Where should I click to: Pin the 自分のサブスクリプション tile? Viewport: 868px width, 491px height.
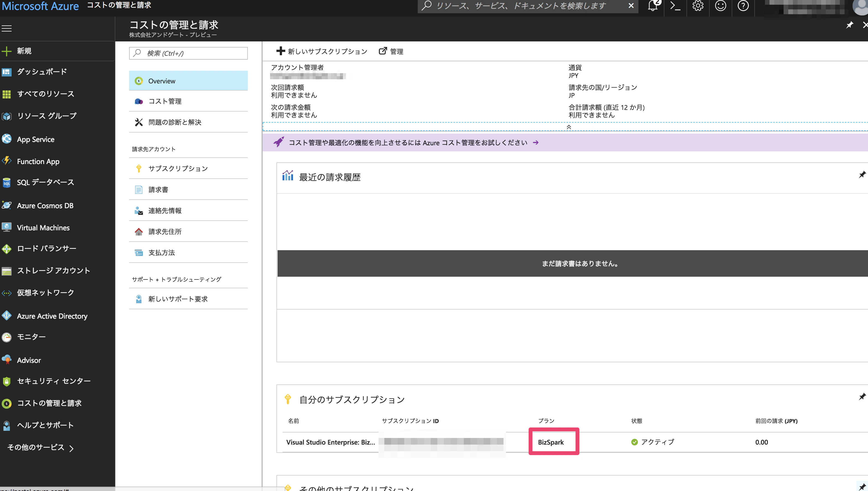[862, 397]
